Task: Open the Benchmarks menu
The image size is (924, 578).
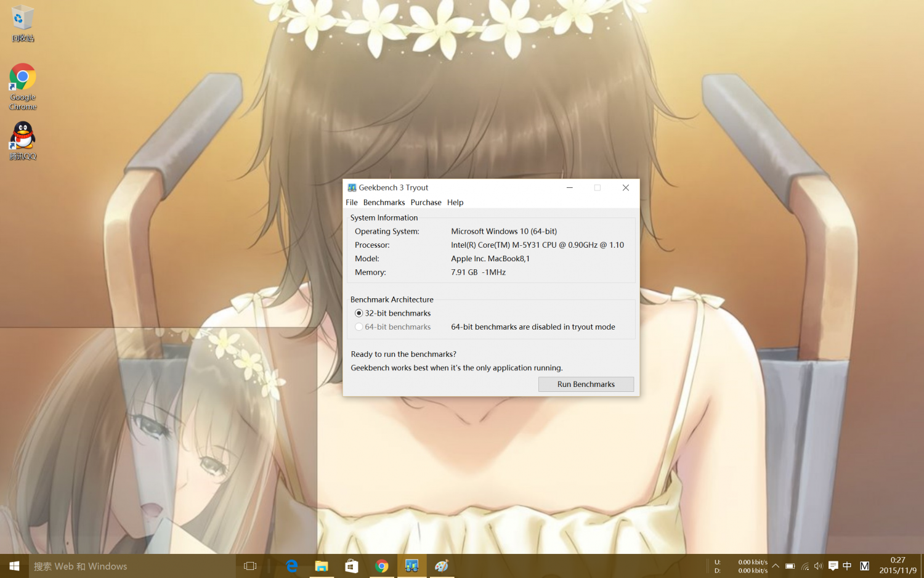Action: (x=384, y=202)
